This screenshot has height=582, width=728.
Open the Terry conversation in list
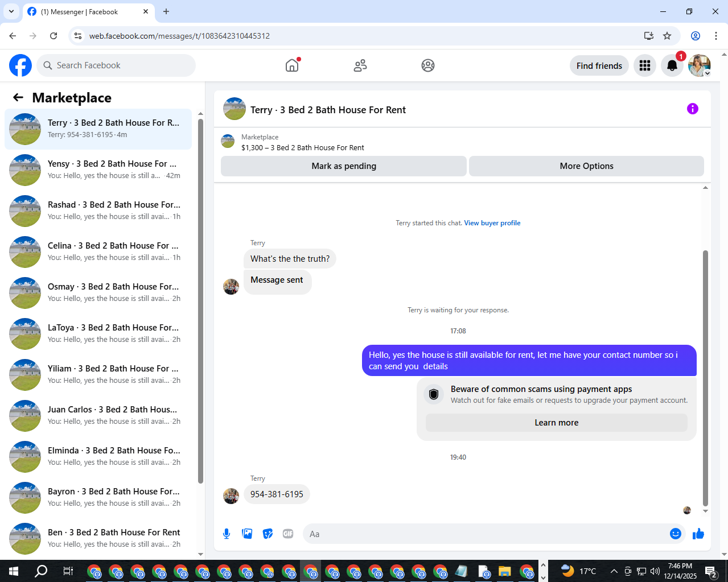point(98,129)
